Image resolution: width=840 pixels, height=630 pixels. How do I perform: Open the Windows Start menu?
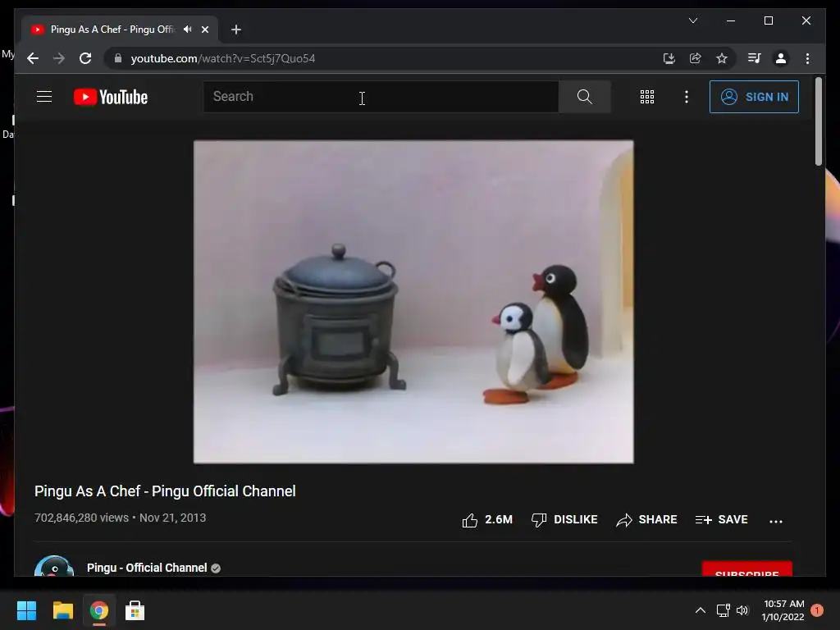[x=26, y=610]
